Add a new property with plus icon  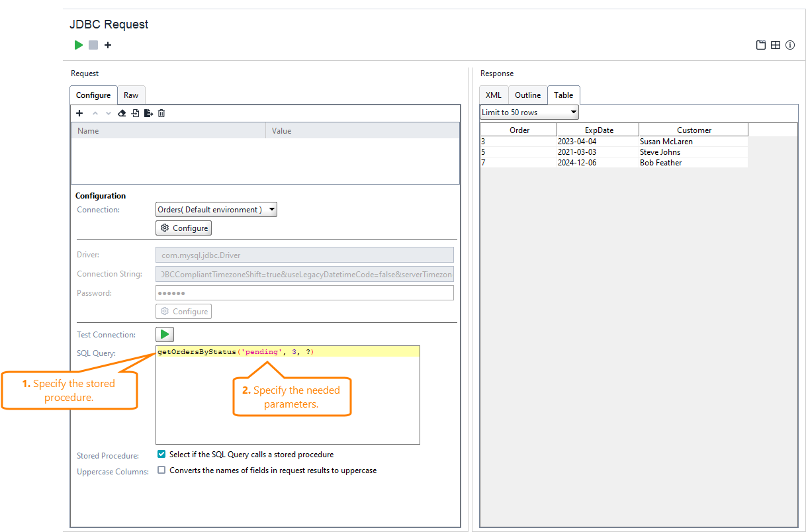79,112
